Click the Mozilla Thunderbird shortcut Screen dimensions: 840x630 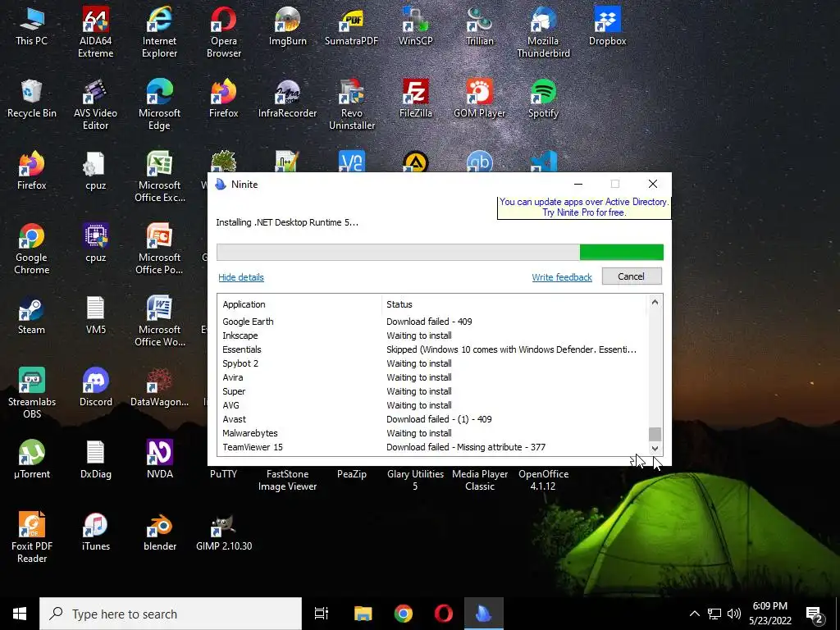[x=543, y=32]
